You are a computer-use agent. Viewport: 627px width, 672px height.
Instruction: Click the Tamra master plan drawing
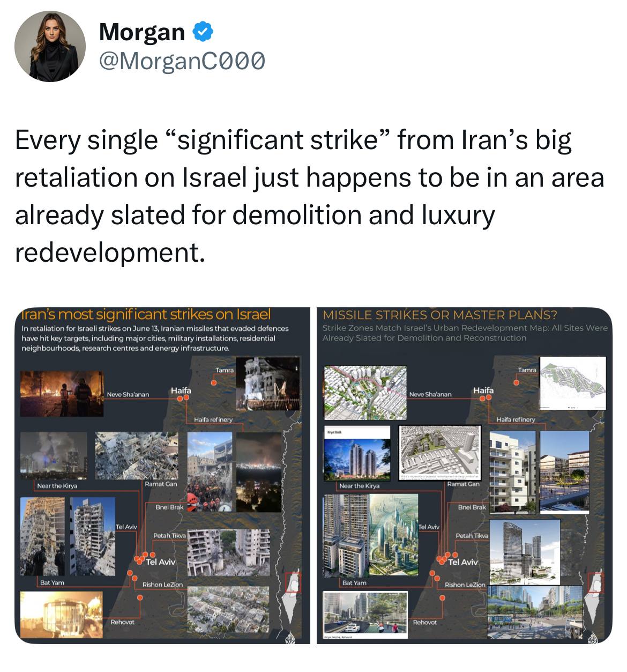pyautogui.click(x=573, y=385)
